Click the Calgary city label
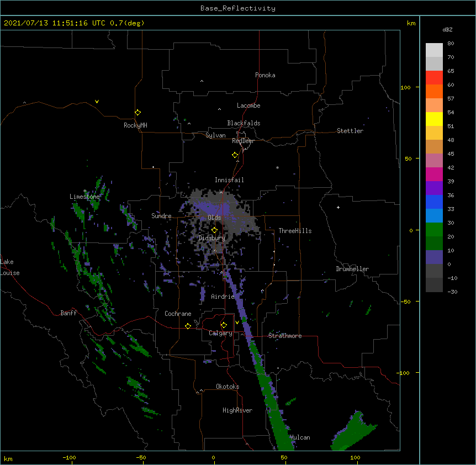Image resolution: width=476 pixels, height=465 pixels. click(220, 333)
